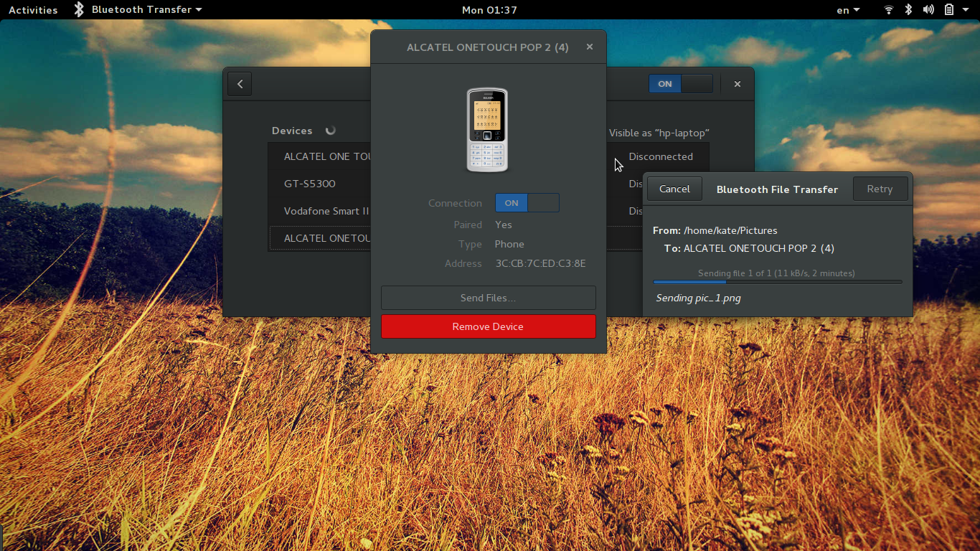The width and height of the screenshot is (980, 551).
Task: Click the file transfer progress bar
Action: click(x=778, y=282)
